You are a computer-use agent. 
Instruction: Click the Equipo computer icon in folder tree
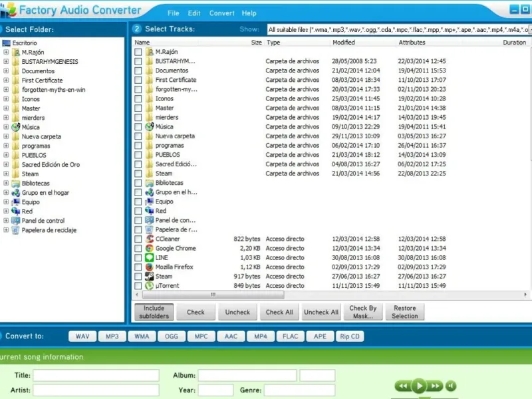click(15, 202)
